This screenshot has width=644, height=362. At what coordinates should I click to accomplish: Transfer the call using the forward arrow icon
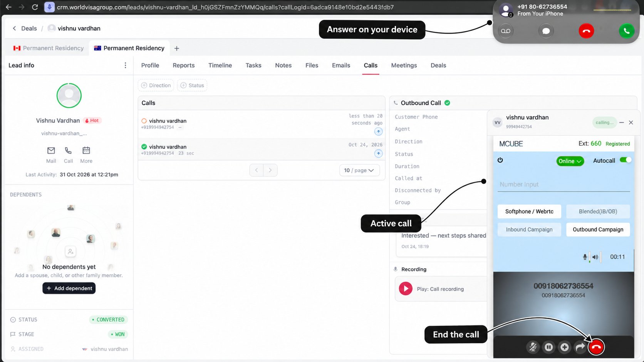pyautogui.click(x=580, y=347)
